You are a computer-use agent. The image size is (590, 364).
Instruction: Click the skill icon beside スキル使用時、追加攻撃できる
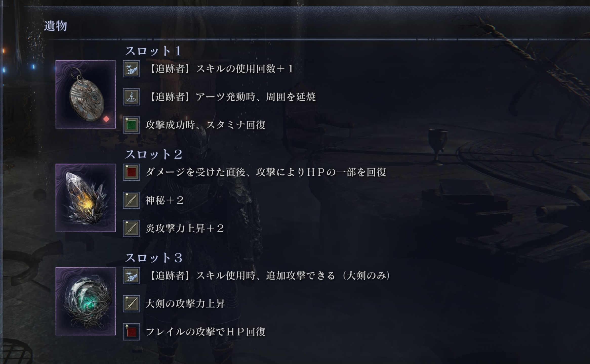click(131, 276)
